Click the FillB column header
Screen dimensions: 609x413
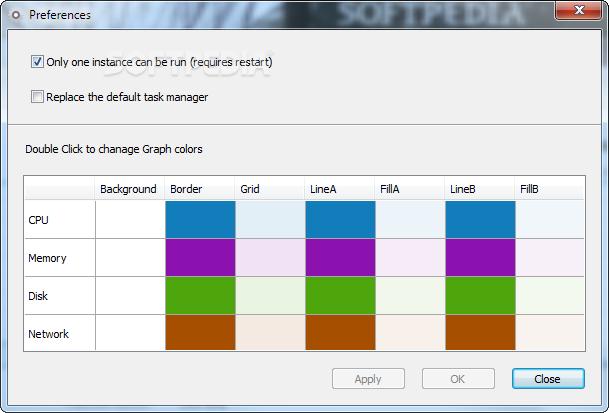[549, 189]
